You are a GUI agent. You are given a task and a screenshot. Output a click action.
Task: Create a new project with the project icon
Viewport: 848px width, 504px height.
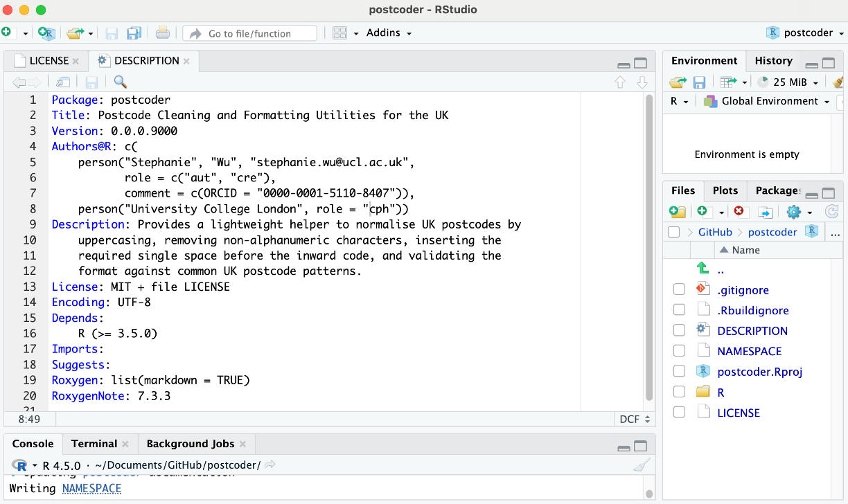[x=46, y=33]
